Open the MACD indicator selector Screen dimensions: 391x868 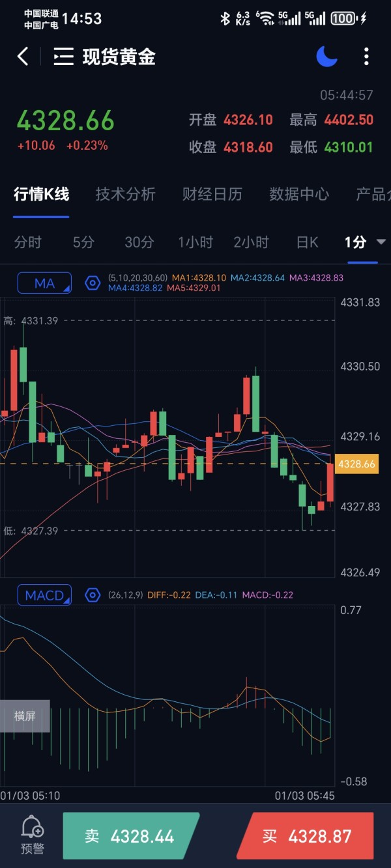(44, 595)
